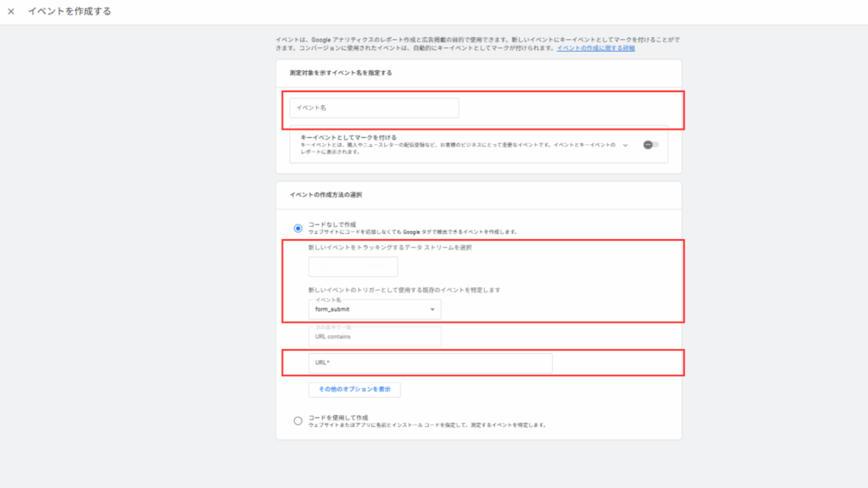Click the イベント名 text field
The width and height of the screenshot is (868, 488).
click(x=374, y=108)
